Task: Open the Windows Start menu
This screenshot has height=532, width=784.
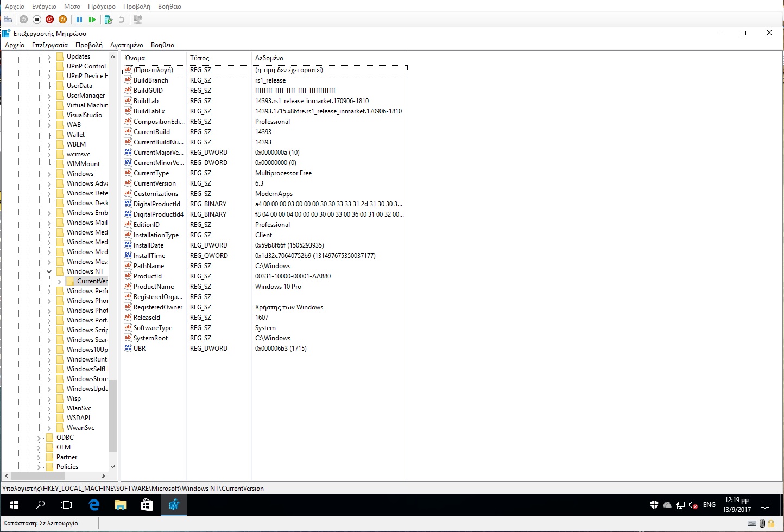Action: (14, 505)
